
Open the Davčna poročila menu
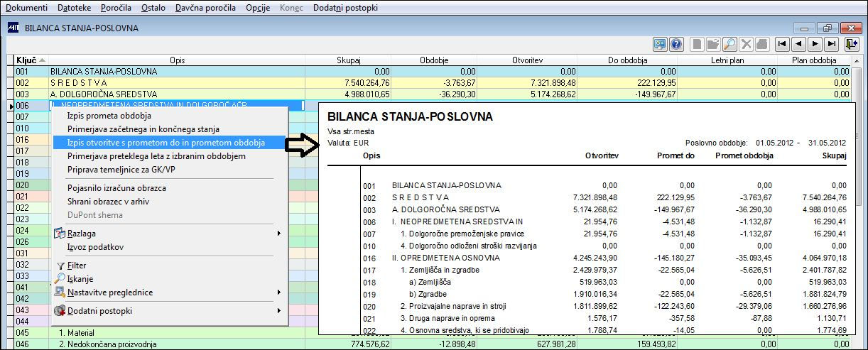pyautogui.click(x=205, y=8)
